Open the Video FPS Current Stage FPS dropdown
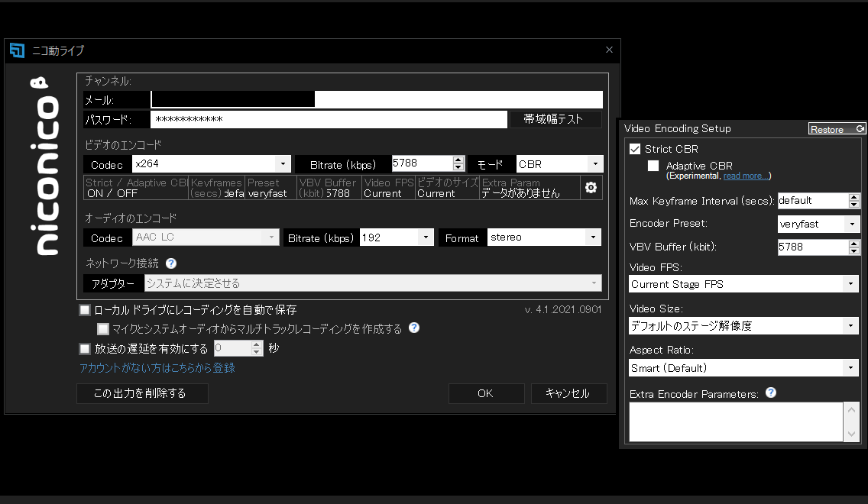Image resolution: width=868 pixels, height=504 pixels. pyautogui.click(x=851, y=284)
